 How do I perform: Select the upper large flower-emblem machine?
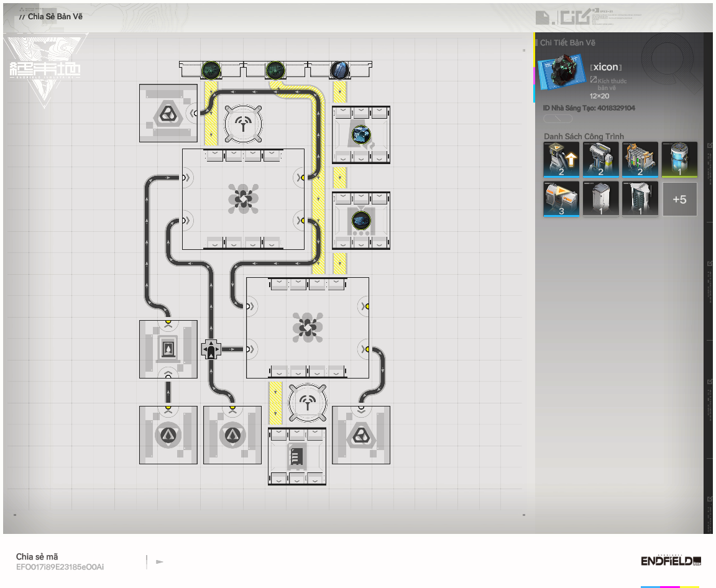click(243, 199)
